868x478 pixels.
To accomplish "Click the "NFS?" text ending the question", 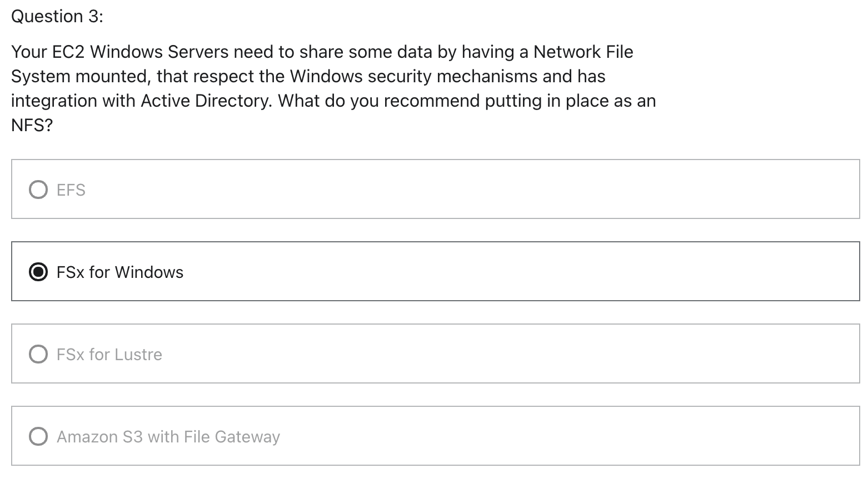I will pyautogui.click(x=32, y=125).
